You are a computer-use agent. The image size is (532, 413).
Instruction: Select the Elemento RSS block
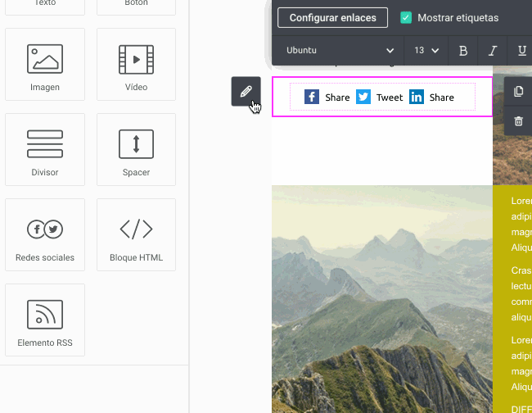pos(45,320)
